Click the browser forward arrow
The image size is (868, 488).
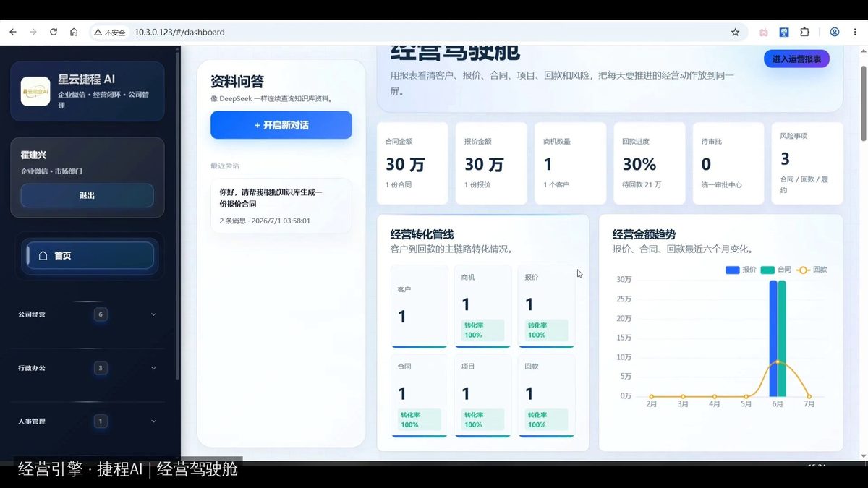33,33
